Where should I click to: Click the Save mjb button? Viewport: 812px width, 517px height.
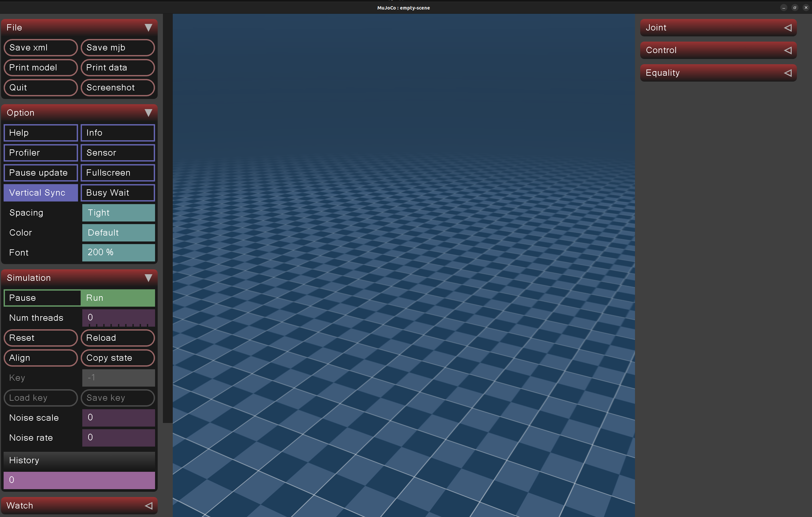coord(118,48)
